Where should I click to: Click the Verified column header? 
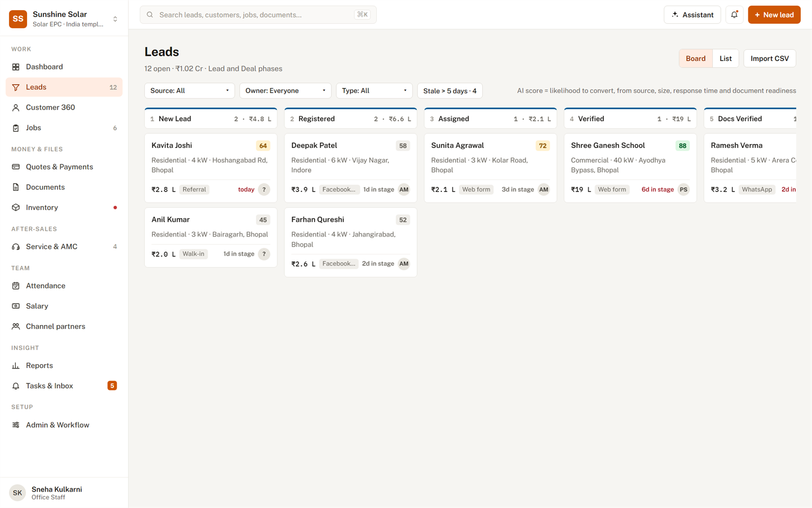[x=630, y=119]
